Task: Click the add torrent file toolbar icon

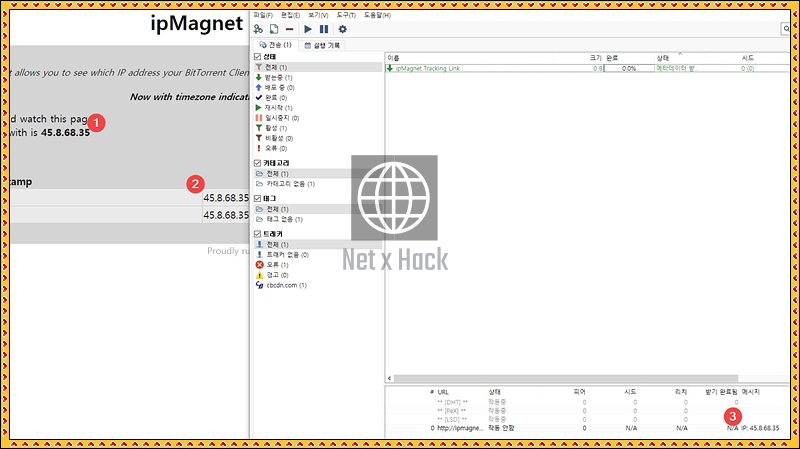Action: pyautogui.click(x=274, y=29)
